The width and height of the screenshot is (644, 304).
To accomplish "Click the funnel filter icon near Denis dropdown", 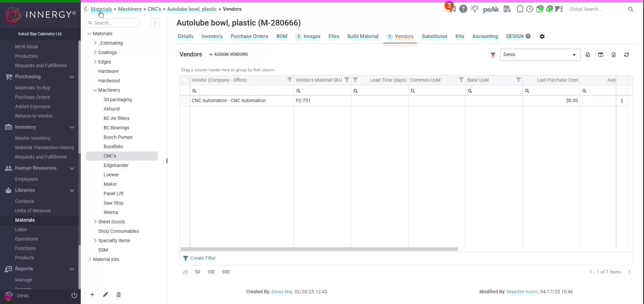I will tap(493, 55).
